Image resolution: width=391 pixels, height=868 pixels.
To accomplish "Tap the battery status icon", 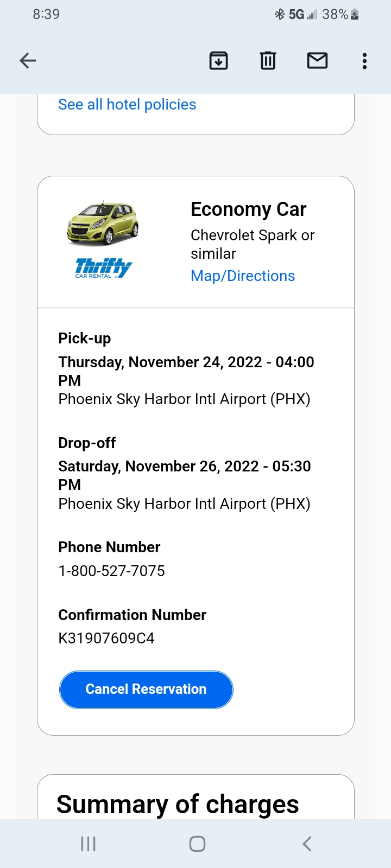I will pyautogui.click(x=355, y=15).
